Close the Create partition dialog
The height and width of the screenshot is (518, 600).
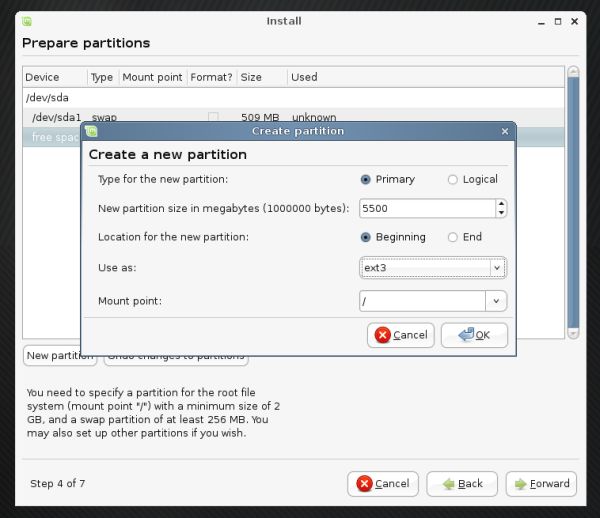(505, 131)
